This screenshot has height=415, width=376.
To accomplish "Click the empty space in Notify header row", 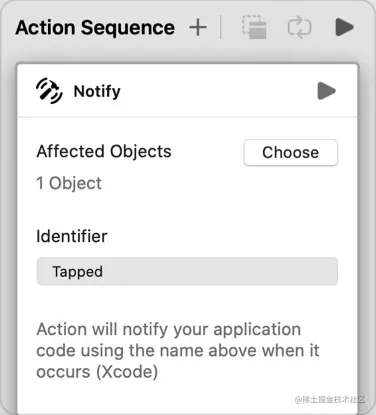I will pos(218,91).
